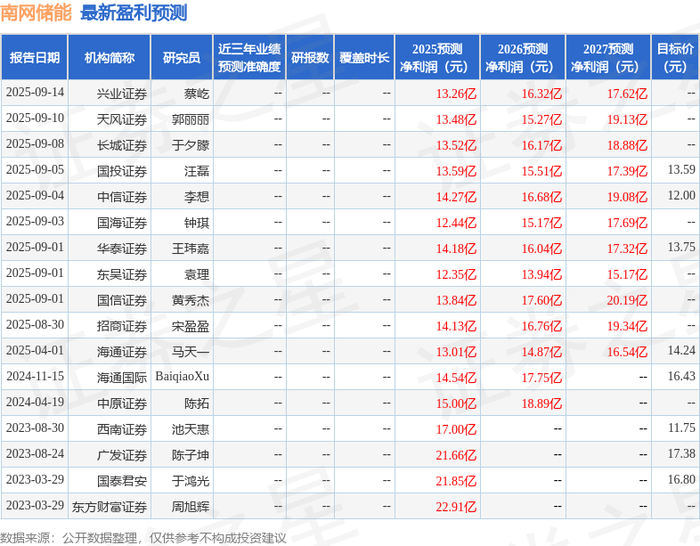700x546 pixels.
Task: Click 16.17亿 in the 长城证券 row
Action: pos(542,146)
